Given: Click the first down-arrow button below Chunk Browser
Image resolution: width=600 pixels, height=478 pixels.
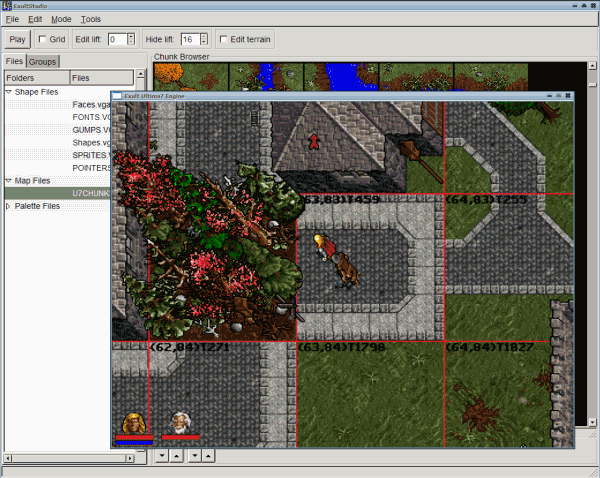Looking at the screenshot, I should click(x=162, y=455).
